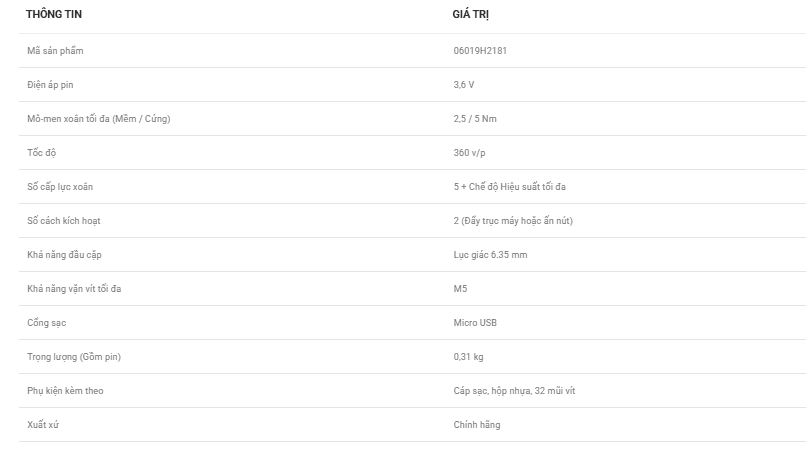Click the 2,5 / 5 Nm value
The image size is (806, 459).
(475, 119)
